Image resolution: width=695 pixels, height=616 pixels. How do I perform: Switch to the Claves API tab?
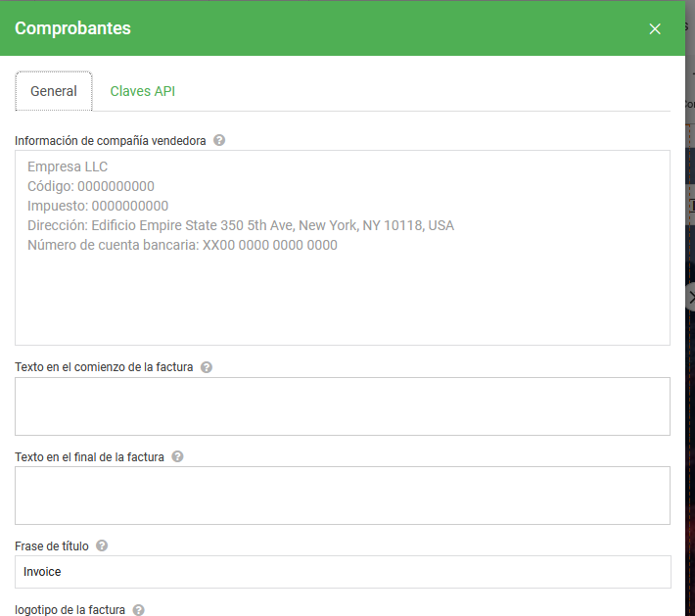(x=142, y=91)
